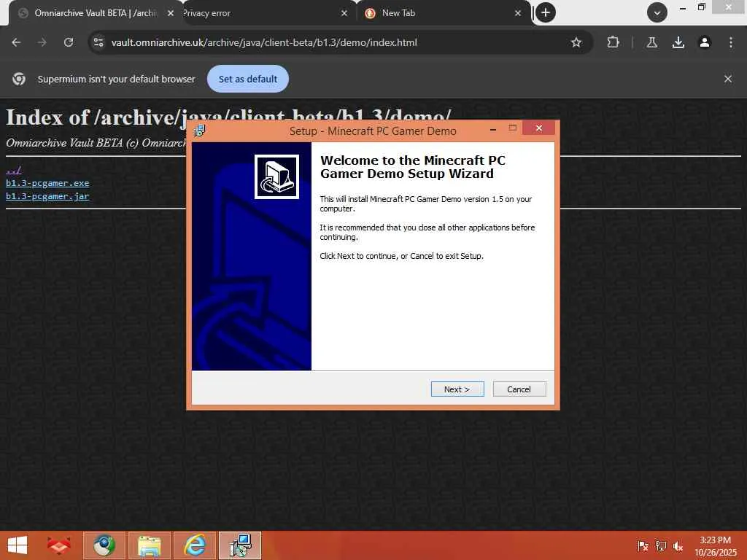Switch to the New Tab tab
Screen dimensions: 747x560
443,13
